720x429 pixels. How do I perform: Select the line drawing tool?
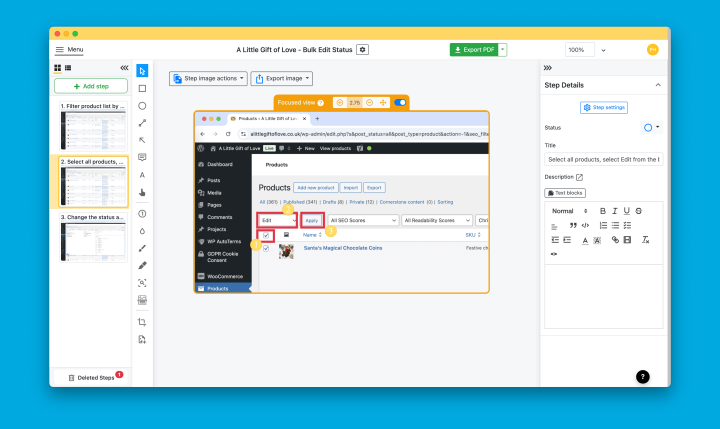click(142, 123)
